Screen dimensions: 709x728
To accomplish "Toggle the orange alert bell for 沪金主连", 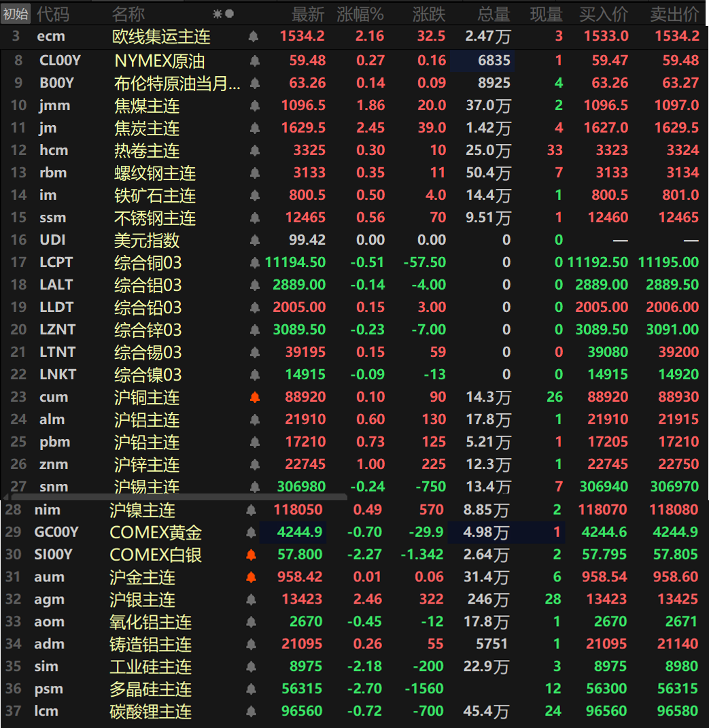I will click(x=251, y=578).
